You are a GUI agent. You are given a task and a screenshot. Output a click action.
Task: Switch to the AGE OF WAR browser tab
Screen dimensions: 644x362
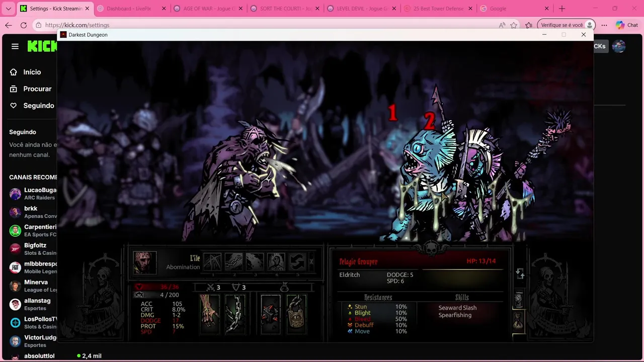coord(207,9)
